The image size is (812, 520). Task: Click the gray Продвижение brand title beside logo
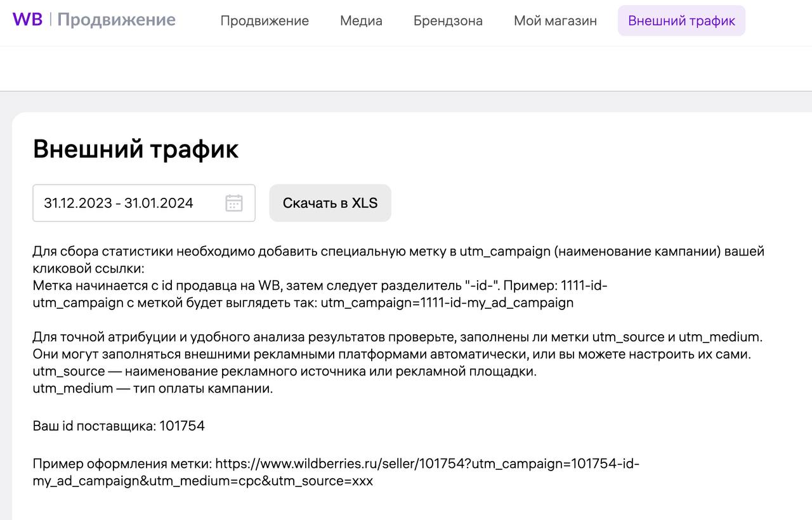[116, 20]
